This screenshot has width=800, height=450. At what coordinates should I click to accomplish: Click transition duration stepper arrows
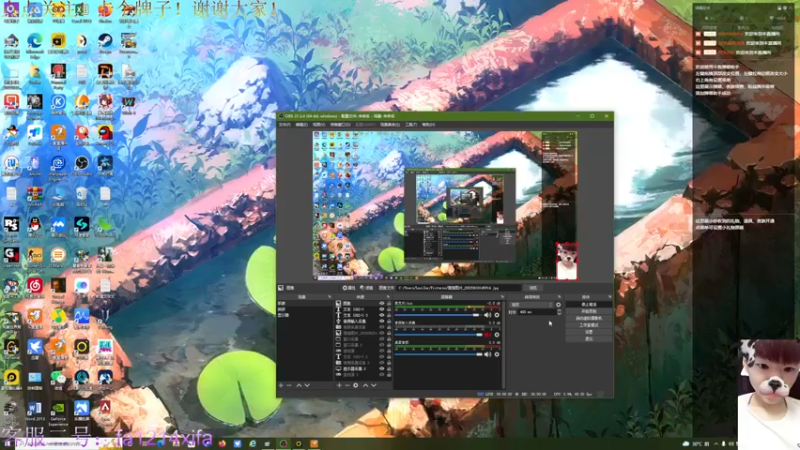pyautogui.click(x=559, y=312)
